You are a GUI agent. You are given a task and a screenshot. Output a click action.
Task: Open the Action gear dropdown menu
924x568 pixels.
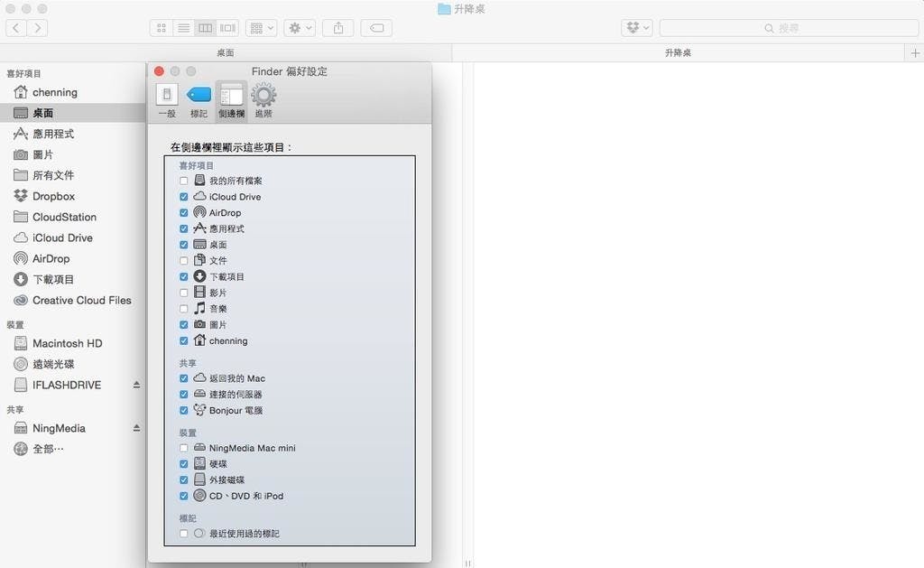(x=299, y=28)
